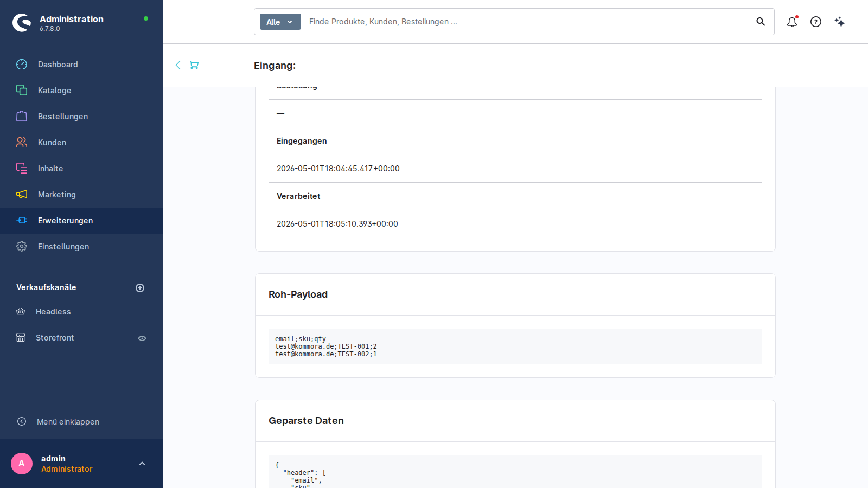Open the help question mark icon
The height and width of the screenshot is (488, 868).
816,22
